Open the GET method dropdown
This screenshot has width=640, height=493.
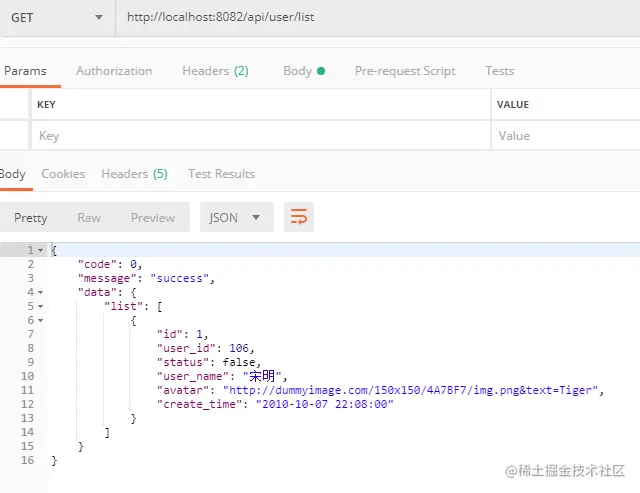(57, 18)
